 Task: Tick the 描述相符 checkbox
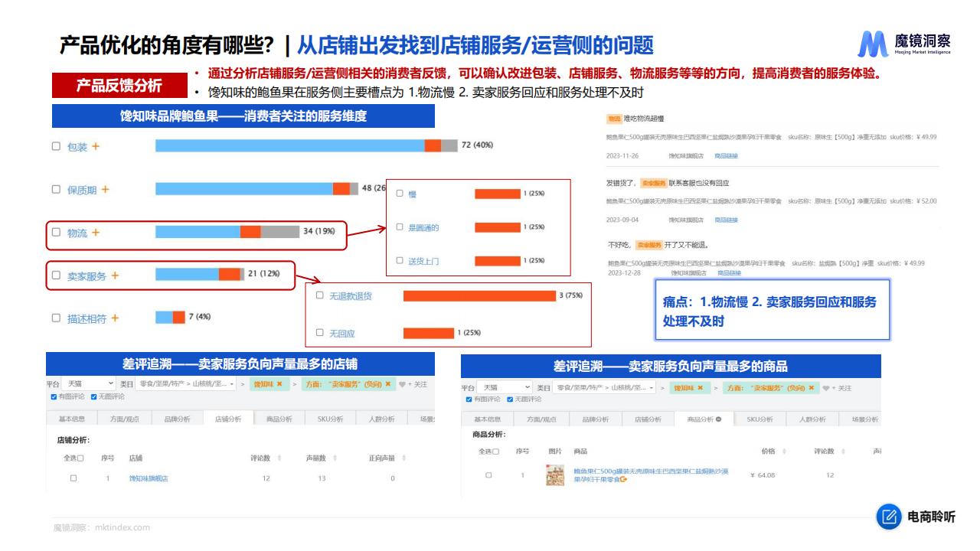(x=56, y=318)
